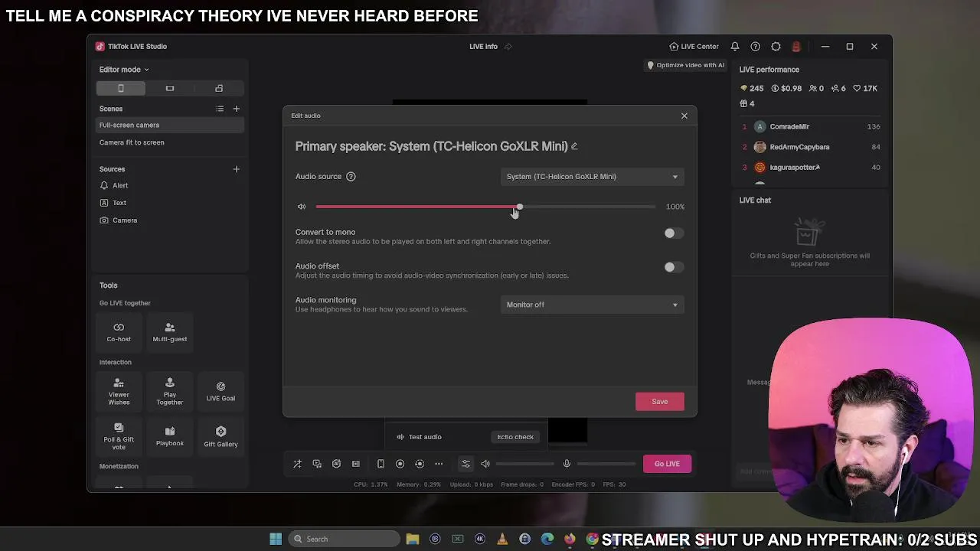This screenshot has width=980, height=551.
Task: Click the $0.98 earnings stat
Action: (x=786, y=89)
